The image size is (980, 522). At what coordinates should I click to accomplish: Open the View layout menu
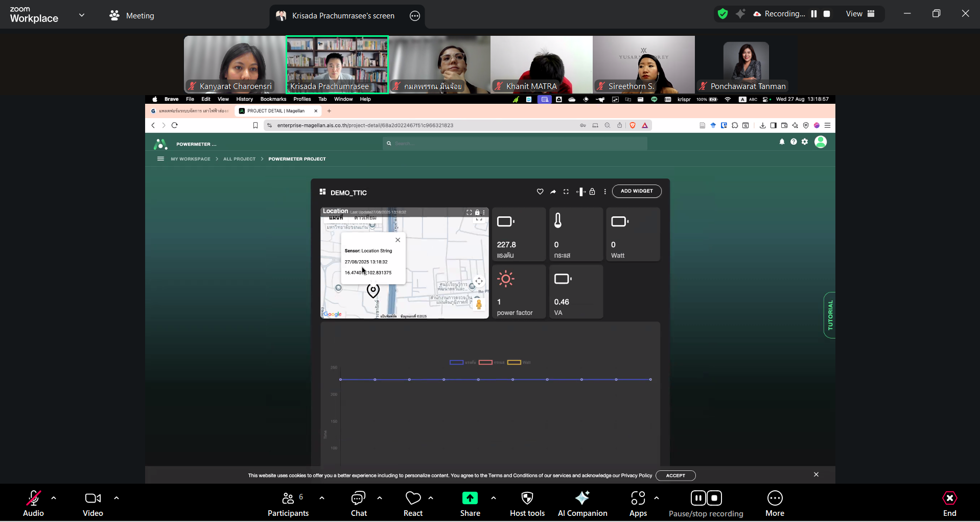[860, 14]
